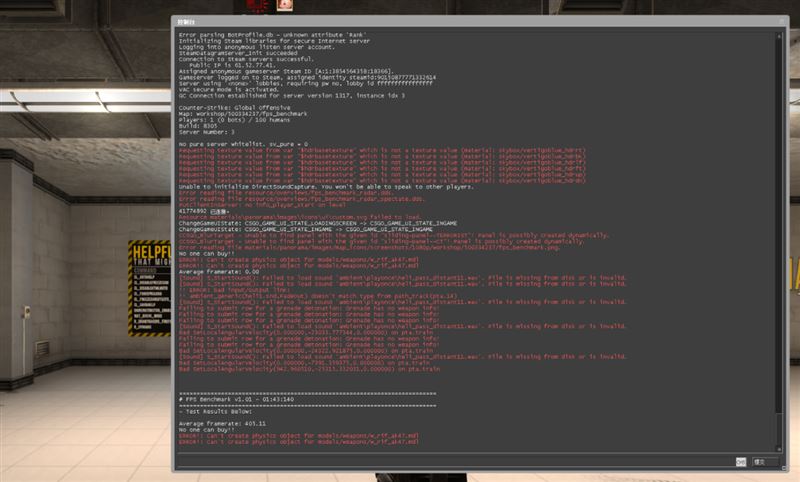The width and height of the screenshot is (800, 482).
Task: Select the "sliding-panel--CT" error line
Action: 381,242
